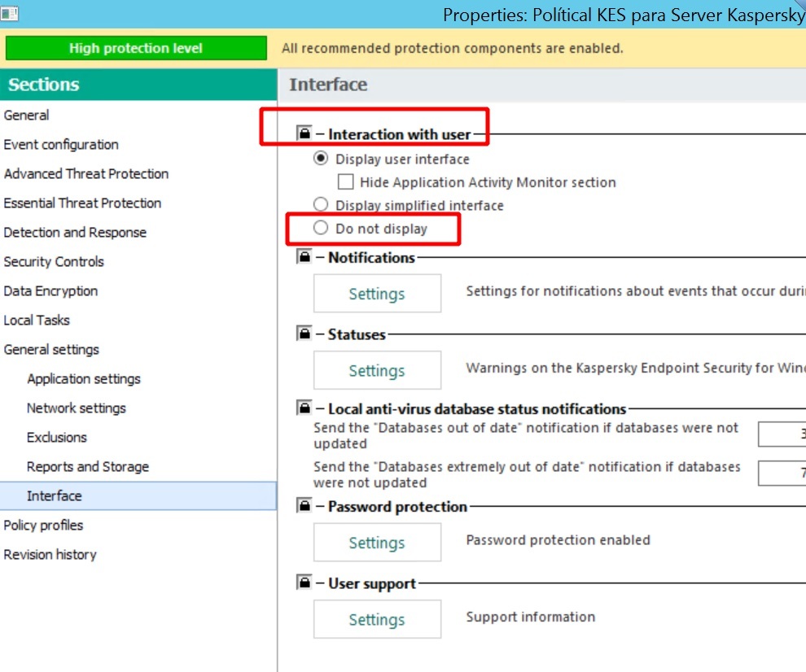The image size is (806, 672).
Task: Enable Hide Application Activity Monitor section checkbox
Action: 346,182
